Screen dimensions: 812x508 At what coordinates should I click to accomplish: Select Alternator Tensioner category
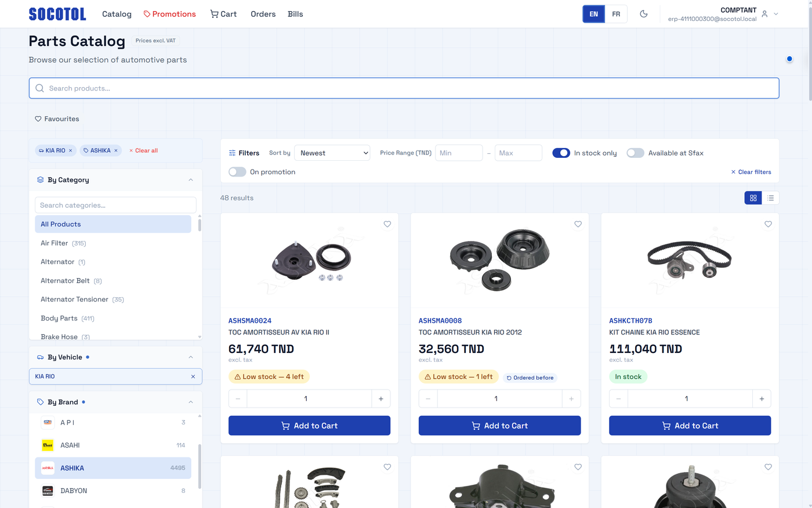click(113, 300)
